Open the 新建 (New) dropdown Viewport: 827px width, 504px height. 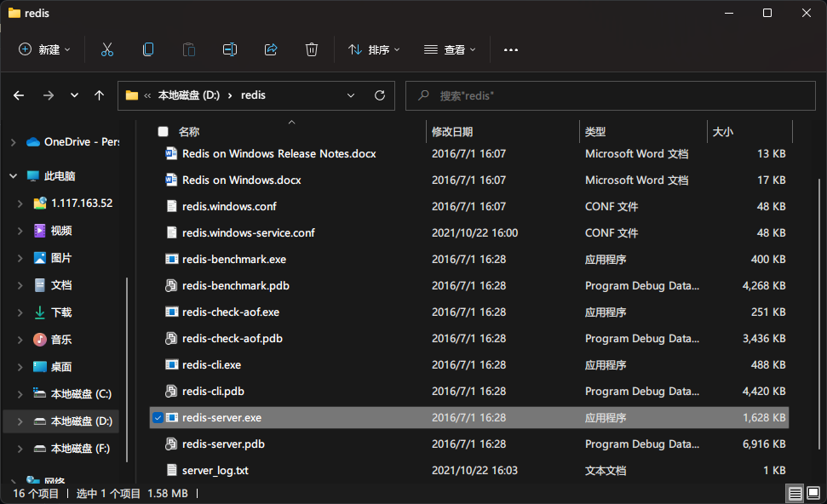(44, 49)
